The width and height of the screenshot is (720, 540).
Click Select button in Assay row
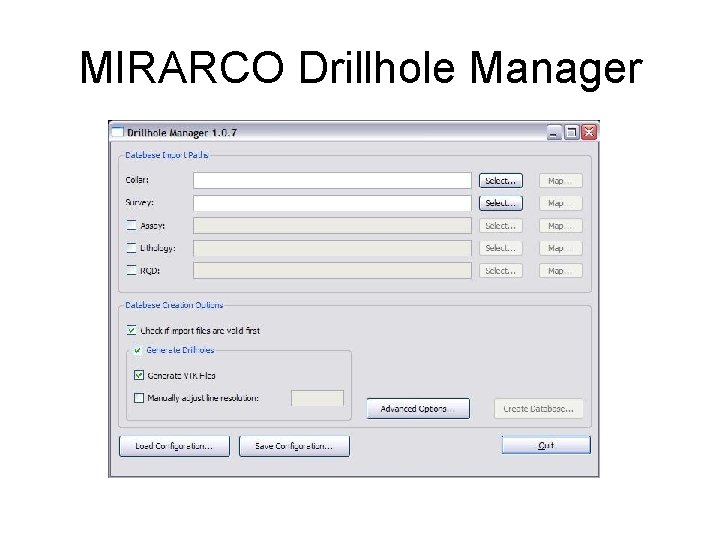pyautogui.click(x=501, y=225)
